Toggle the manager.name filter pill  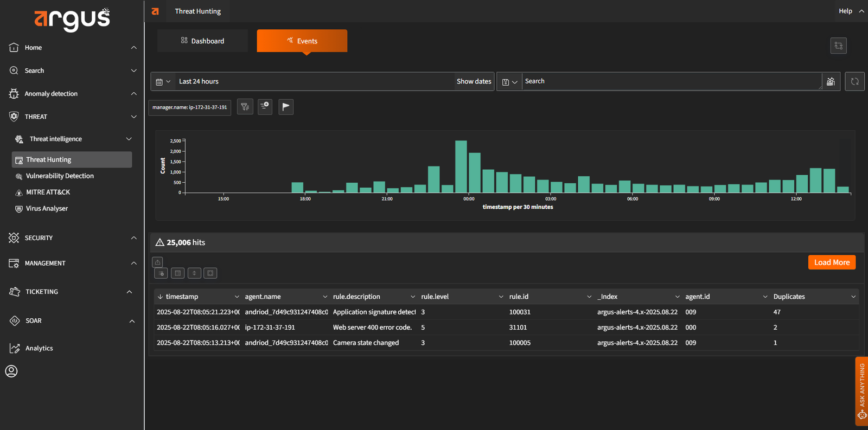(x=190, y=107)
